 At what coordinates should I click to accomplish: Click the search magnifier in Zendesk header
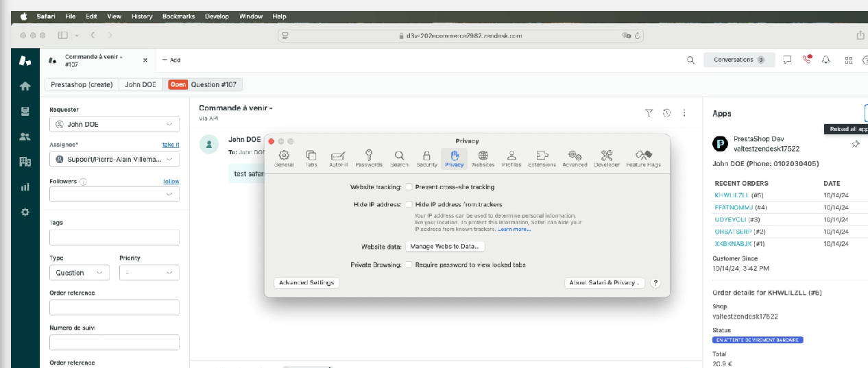(x=690, y=60)
